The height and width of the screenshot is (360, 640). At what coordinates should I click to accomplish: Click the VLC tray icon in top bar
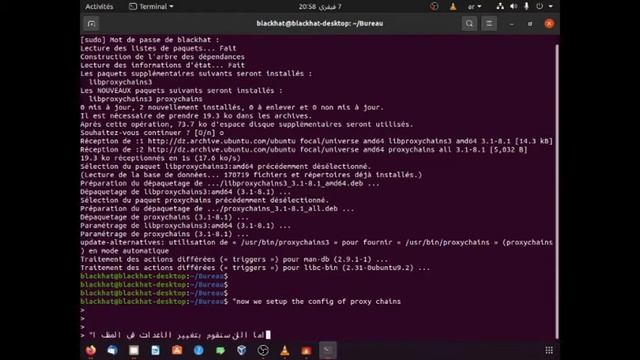453,7
